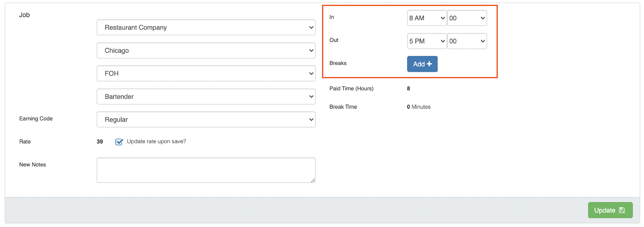This screenshot has width=644, height=227.
Task: Expand the In minutes dropdown
Action: 467,18
